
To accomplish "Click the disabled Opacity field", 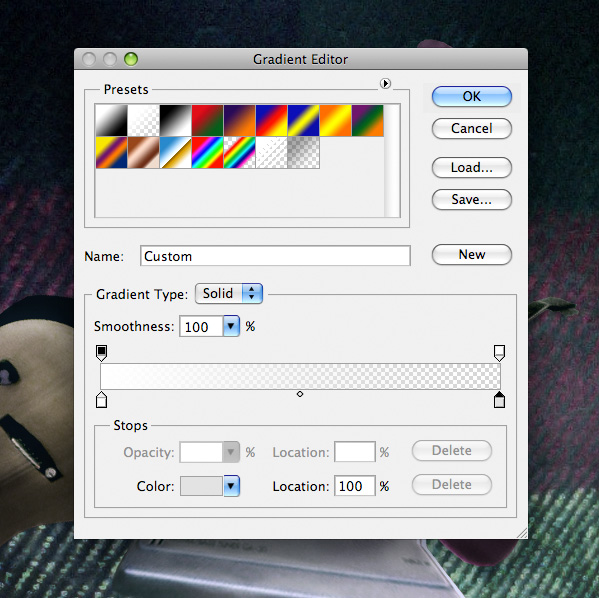I will 201,452.
